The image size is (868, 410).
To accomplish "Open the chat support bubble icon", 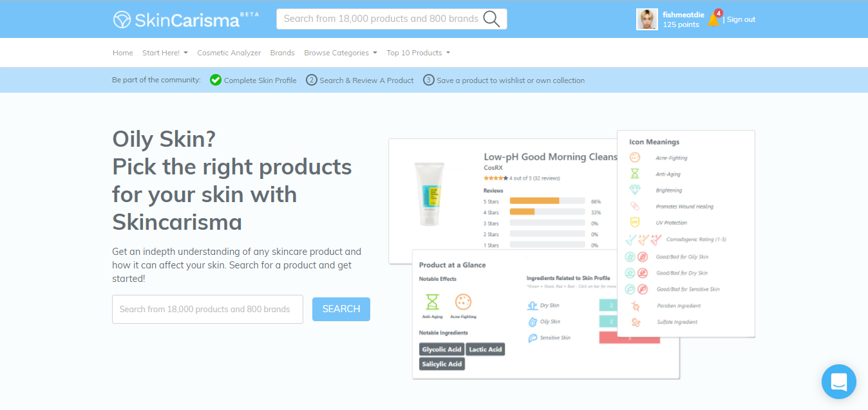I will [838, 382].
